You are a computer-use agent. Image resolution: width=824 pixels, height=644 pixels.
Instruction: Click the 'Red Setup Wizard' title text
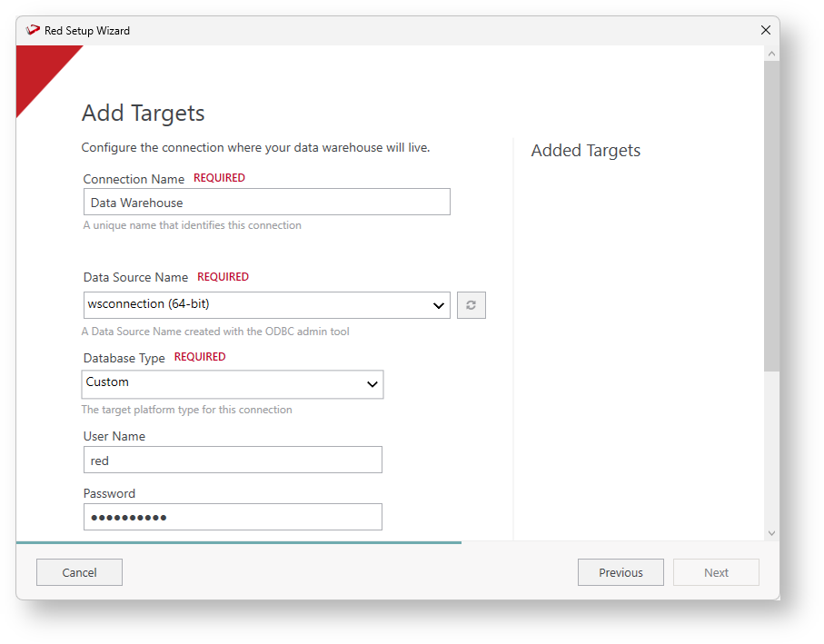(x=86, y=31)
